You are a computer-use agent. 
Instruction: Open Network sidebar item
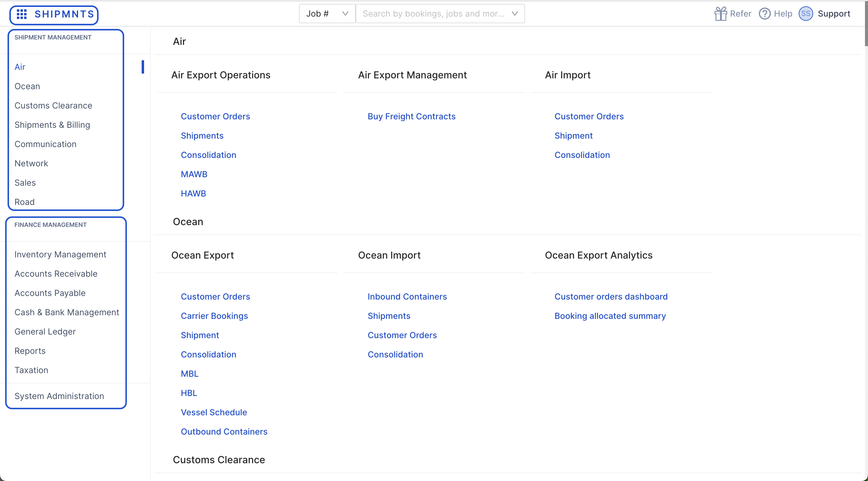point(31,163)
